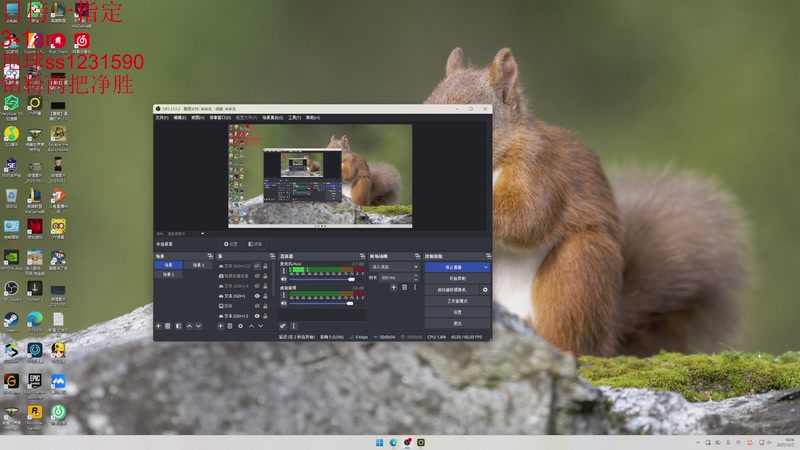Click the 启动虚拟摄像机 button

pyautogui.click(x=452, y=290)
